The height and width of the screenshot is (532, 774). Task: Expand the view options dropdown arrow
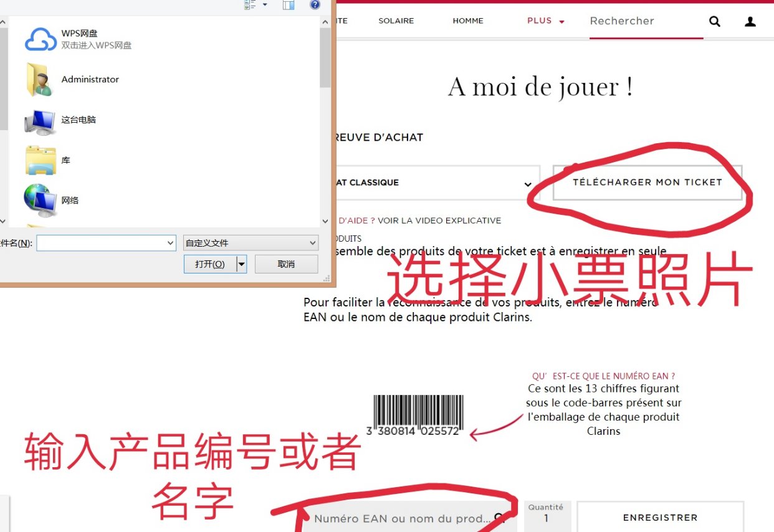(x=265, y=4)
